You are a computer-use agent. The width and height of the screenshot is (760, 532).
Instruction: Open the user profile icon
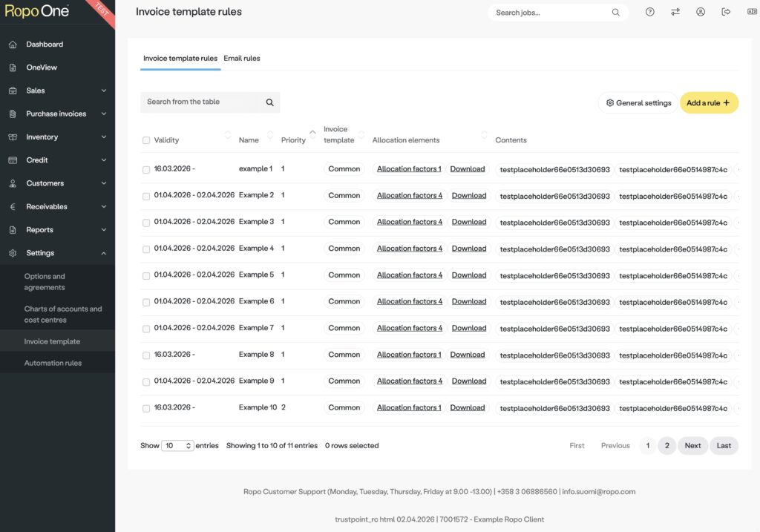tap(701, 12)
